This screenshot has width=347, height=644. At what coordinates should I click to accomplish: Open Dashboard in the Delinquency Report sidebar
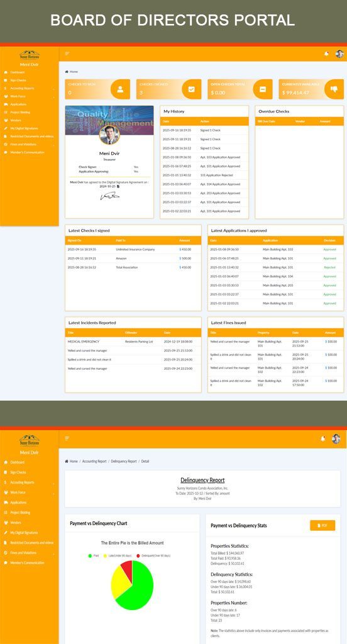(17, 462)
